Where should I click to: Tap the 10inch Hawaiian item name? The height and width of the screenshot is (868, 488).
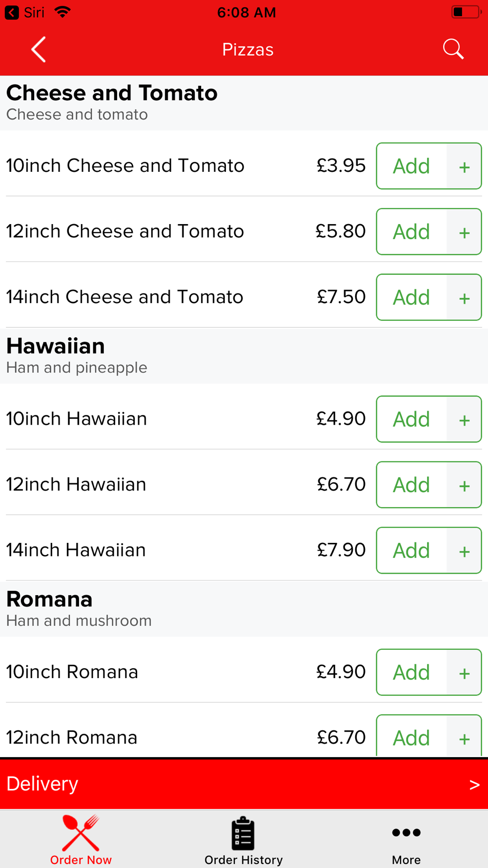point(77,418)
